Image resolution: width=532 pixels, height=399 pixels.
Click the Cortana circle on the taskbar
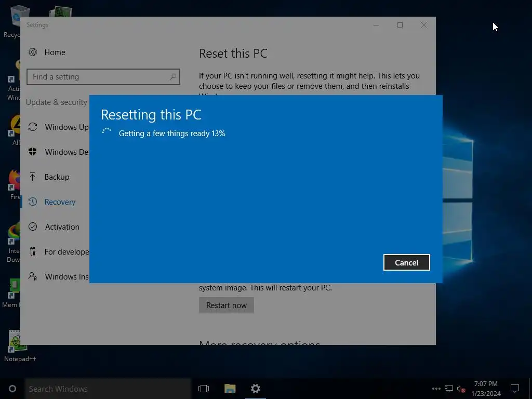[x=12, y=389]
